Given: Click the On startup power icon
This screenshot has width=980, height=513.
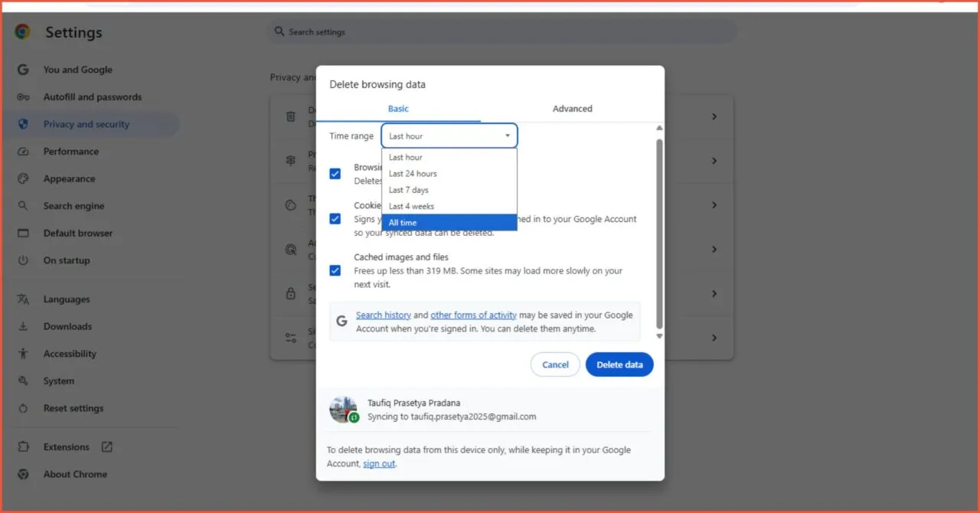Looking at the screenshot, I should [x=24, y=260].
